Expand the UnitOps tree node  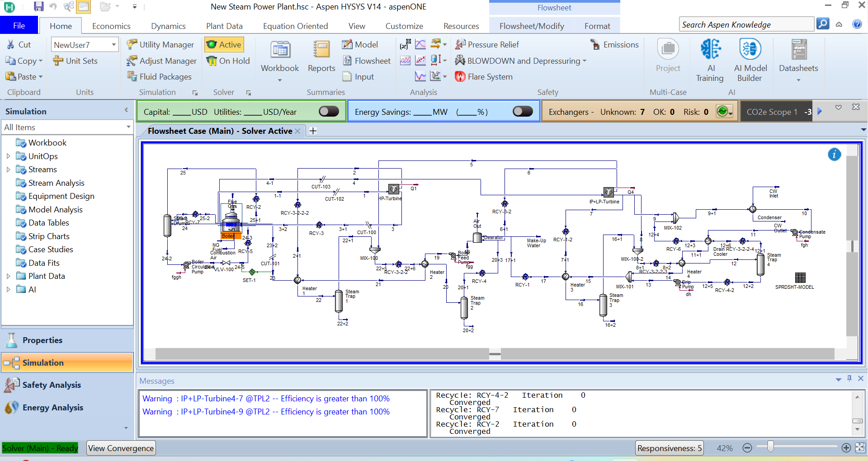coord(8,156)
